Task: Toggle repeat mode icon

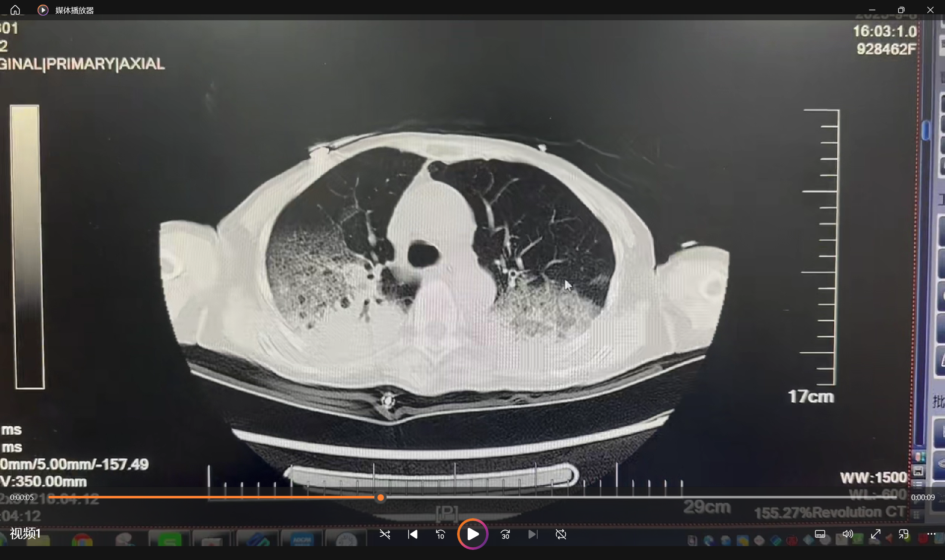Action: pyautogui.click(x=561, y=534)
